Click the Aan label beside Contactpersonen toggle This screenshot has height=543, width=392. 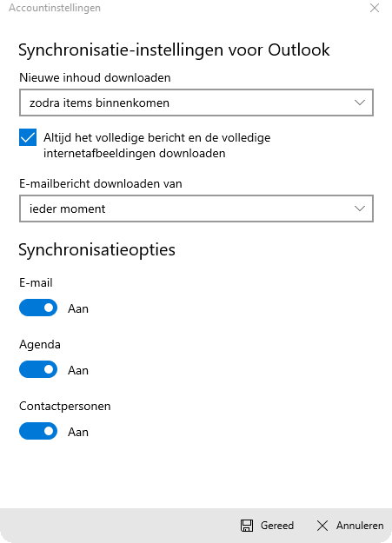click(78, 432)
